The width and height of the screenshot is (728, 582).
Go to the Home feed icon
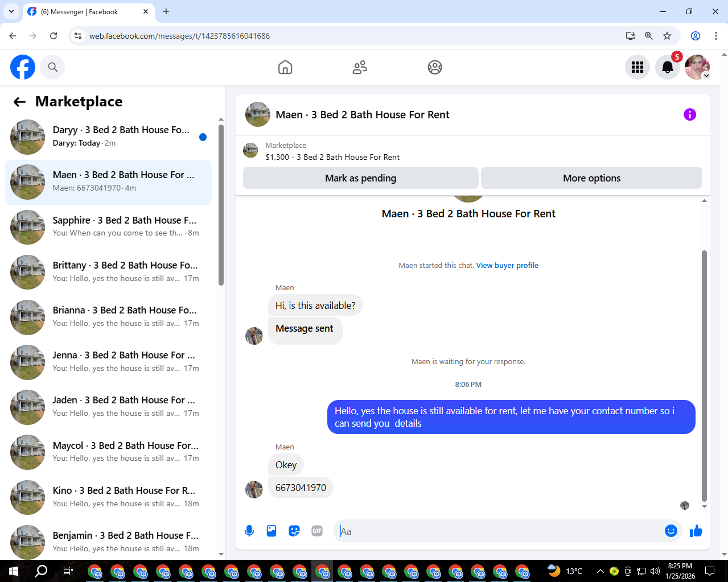point(285,67)
